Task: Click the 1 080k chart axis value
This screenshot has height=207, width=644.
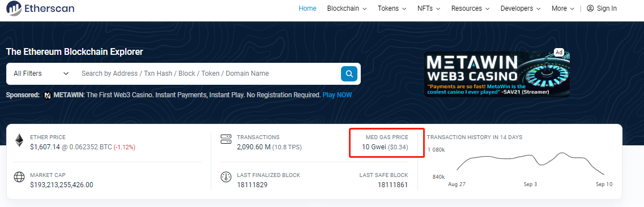Action: (436, 150)
